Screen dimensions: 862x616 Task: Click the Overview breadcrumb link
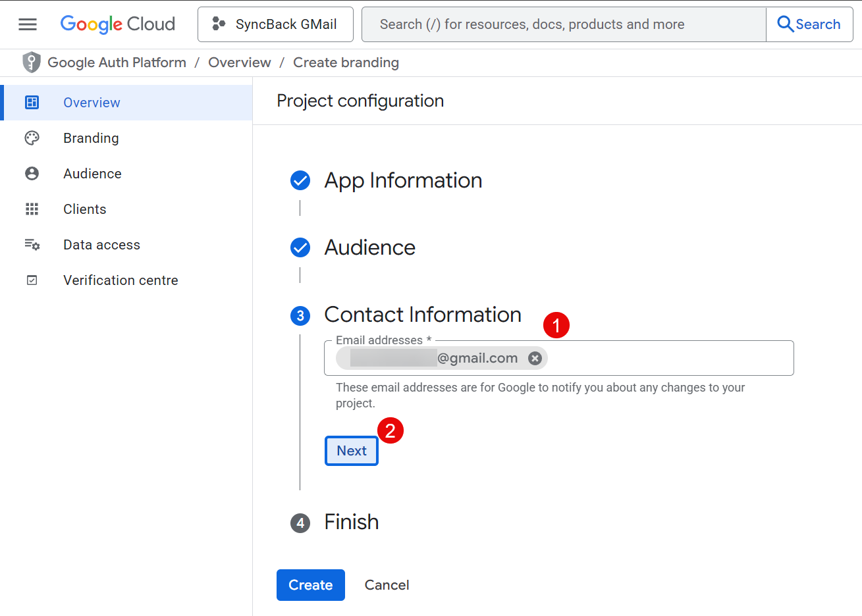tap(239, 63)
